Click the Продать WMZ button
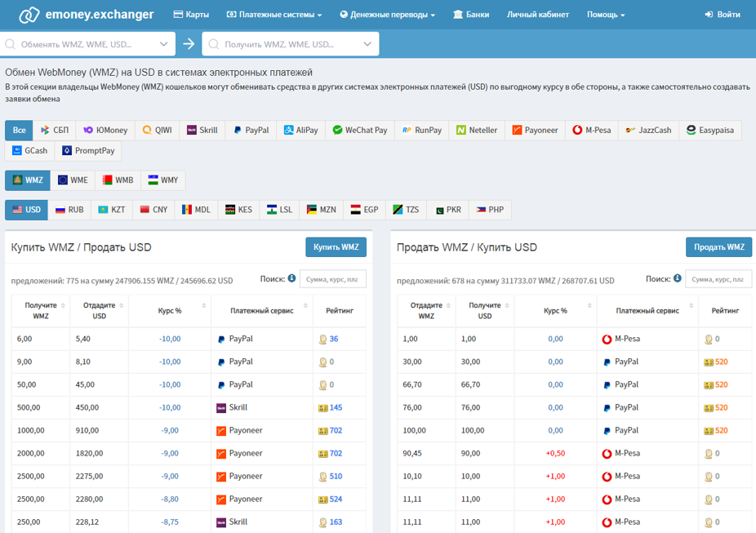This screenshot has height=533, width=756. coord(719,247)
